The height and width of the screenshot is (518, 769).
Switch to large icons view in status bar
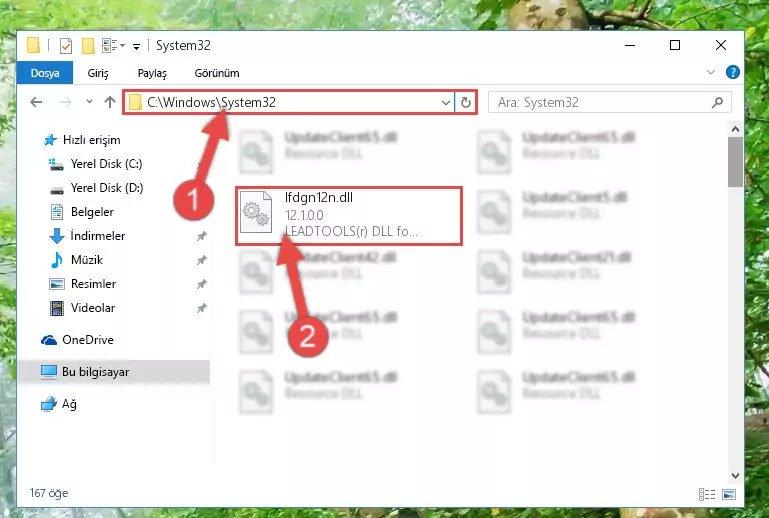pos(729,494)
